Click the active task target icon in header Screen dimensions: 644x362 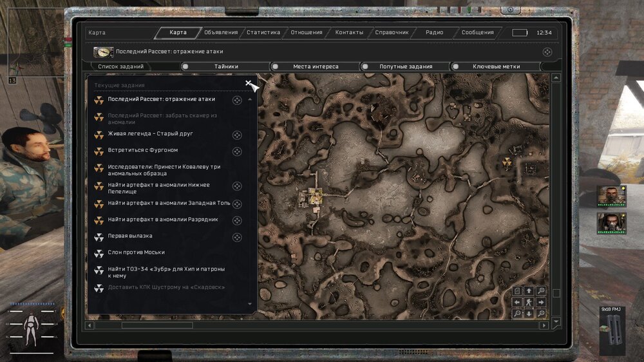pos(547,52)
